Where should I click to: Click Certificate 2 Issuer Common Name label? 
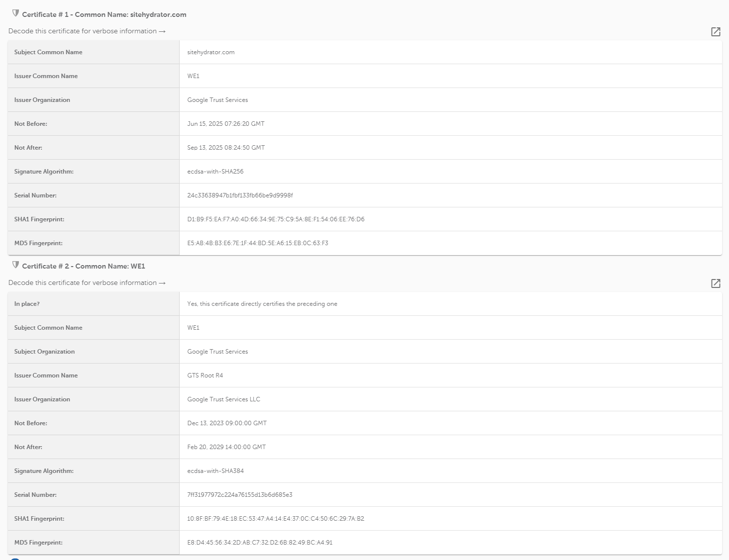[46, 375]
